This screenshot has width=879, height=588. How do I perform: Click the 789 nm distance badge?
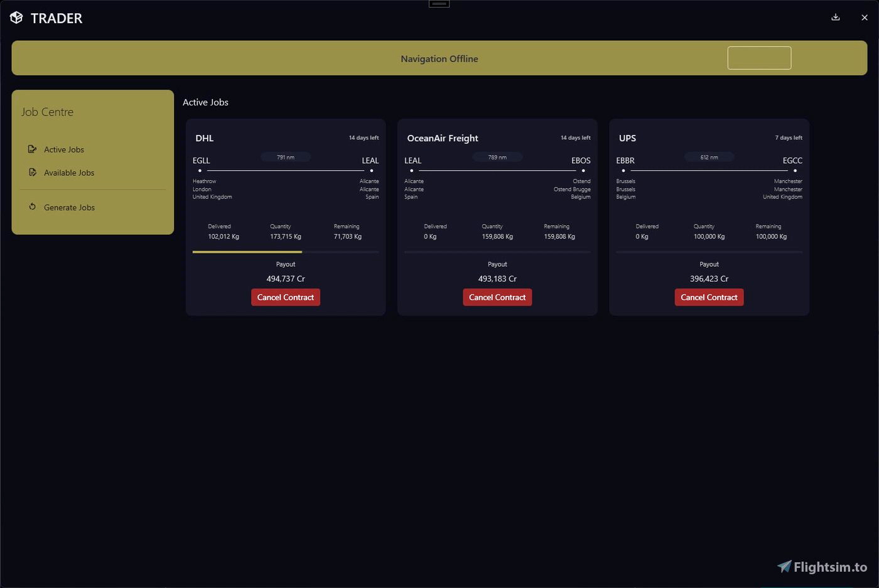click(497, 157)
